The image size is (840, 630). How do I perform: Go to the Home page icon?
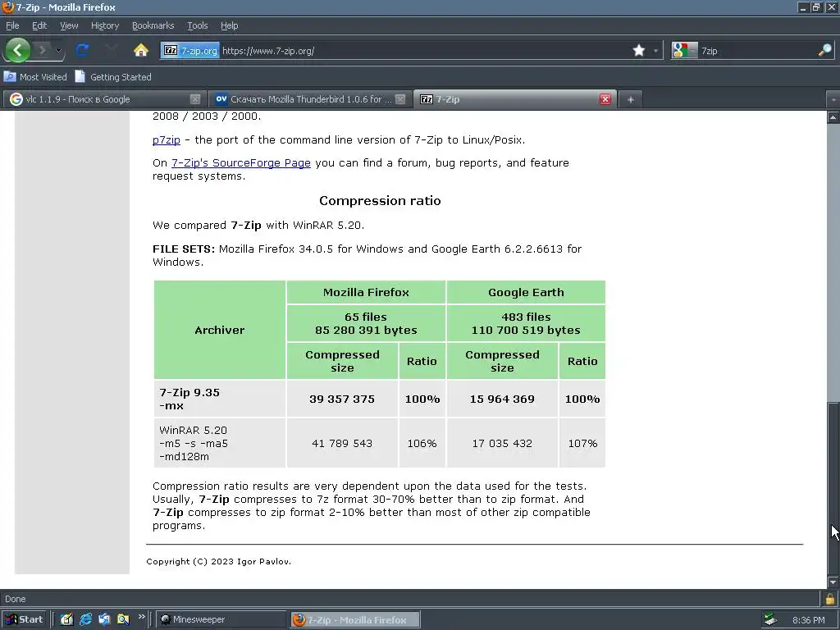141,50
